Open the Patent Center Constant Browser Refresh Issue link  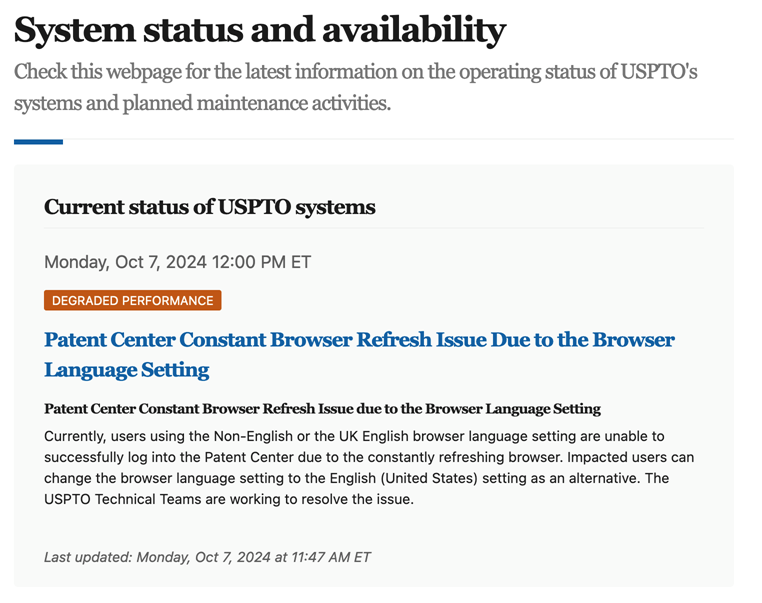click(x=359, y=340)
